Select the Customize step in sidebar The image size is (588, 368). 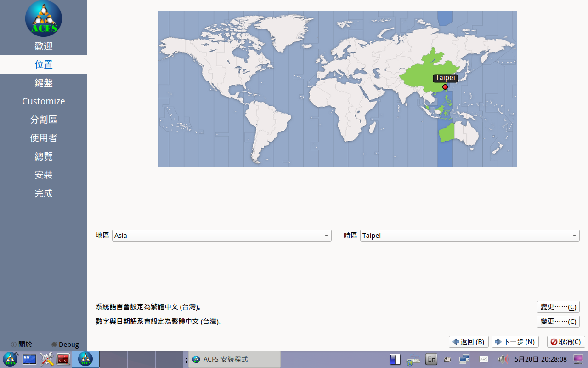44,101
